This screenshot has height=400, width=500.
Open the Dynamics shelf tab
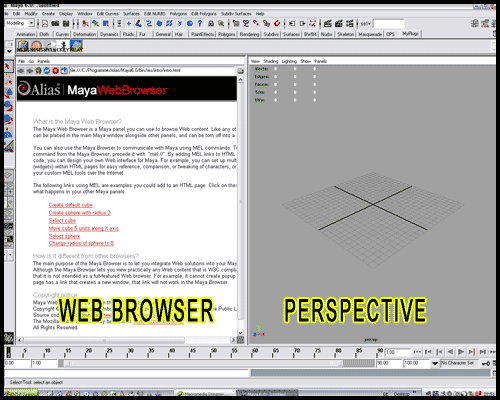pyautogui.click(x=109, y=34)
